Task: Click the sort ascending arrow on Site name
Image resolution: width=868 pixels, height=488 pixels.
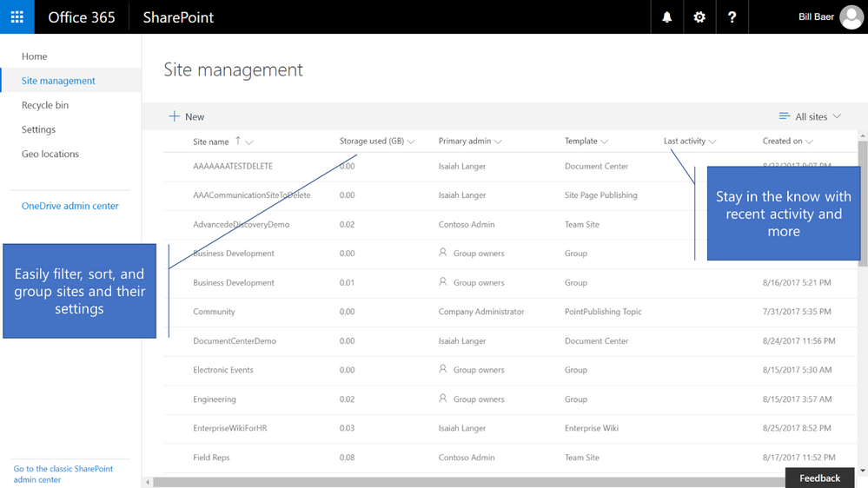Action: tap(238, 141)
